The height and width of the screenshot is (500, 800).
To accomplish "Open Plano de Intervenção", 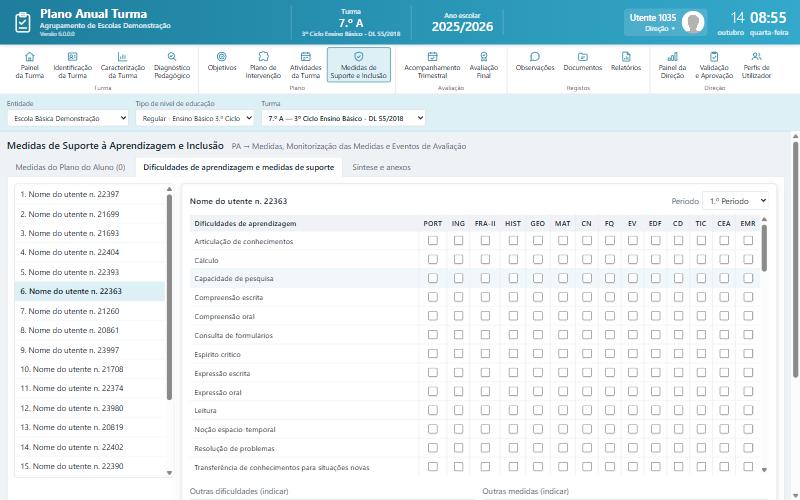I will 263,65.
